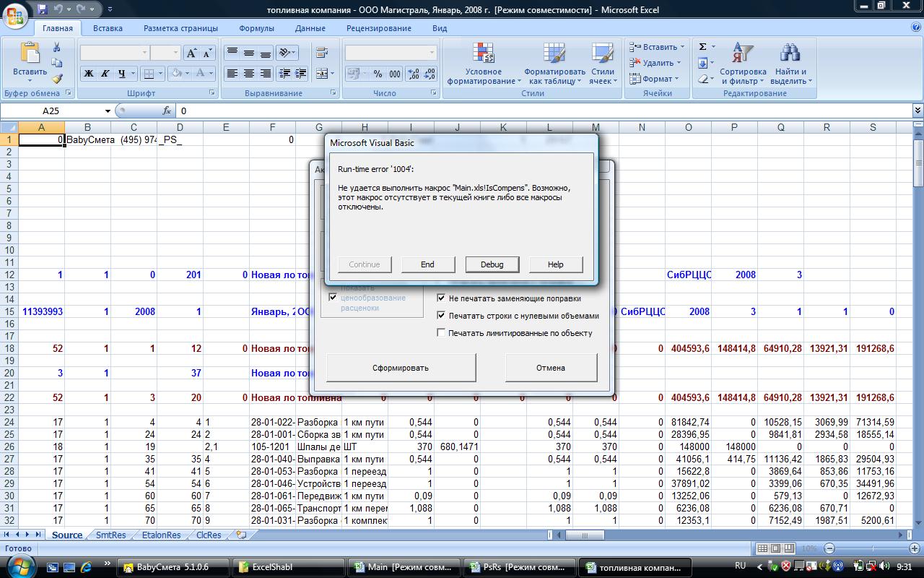Open BabyСмета 5.1.0.6 from the taskbar
This screenshot has height=578, width=924.
173,567
